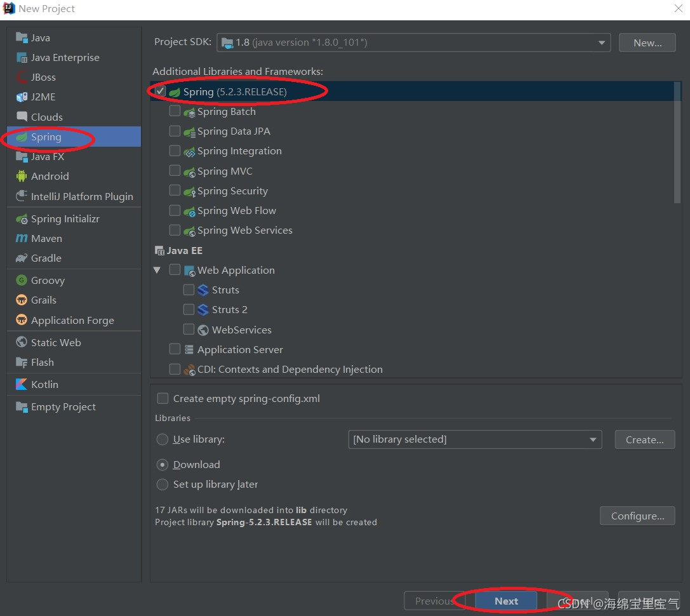
Task: Enable the Spring Batch checkbox
Action: 175,111
